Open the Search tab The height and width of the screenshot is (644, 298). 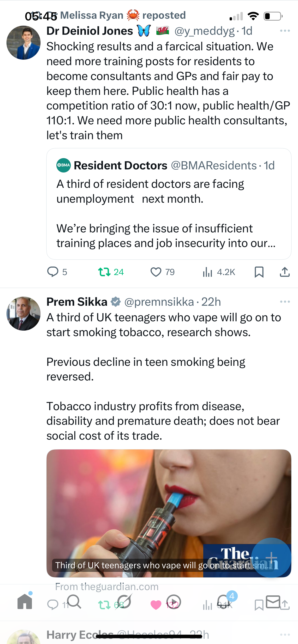[x=74, y=601]
